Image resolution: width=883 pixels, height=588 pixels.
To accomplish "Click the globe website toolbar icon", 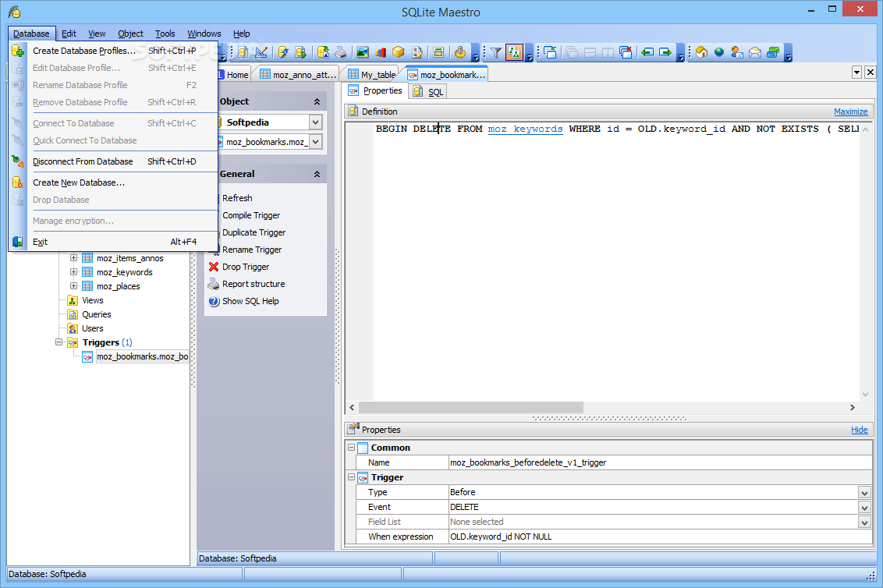I will 719,52.
